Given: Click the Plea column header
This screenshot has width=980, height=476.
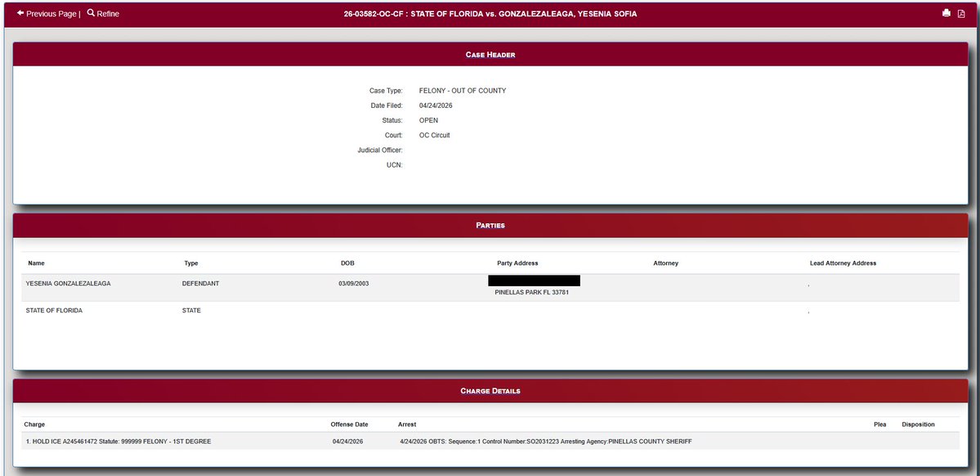Looking at the screenshot, I should 880,424.
